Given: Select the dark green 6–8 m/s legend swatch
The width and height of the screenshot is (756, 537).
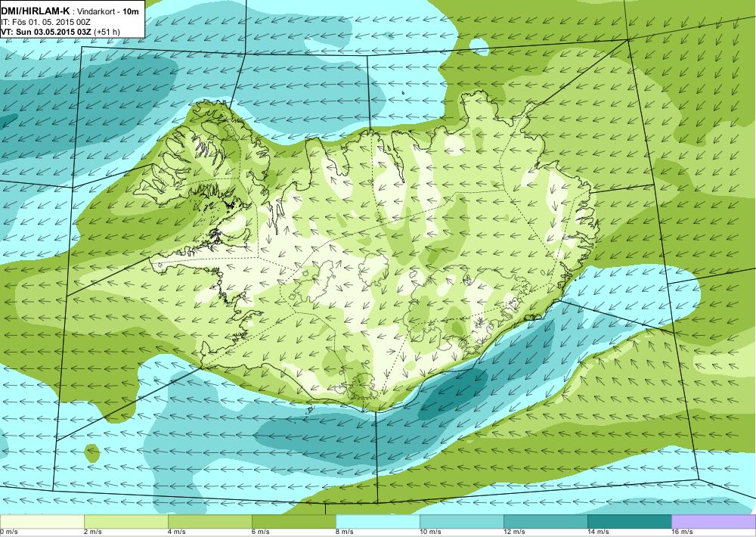Looking at the screenshot, I should point(294,522).
